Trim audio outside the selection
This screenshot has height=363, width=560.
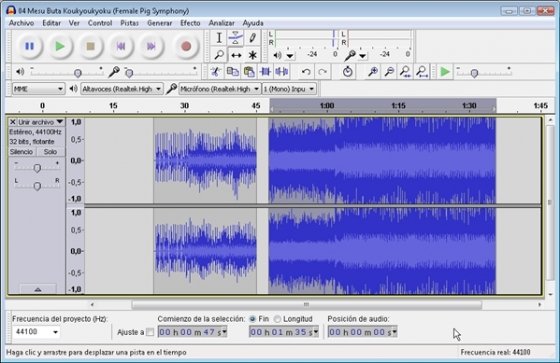[265, 72]
